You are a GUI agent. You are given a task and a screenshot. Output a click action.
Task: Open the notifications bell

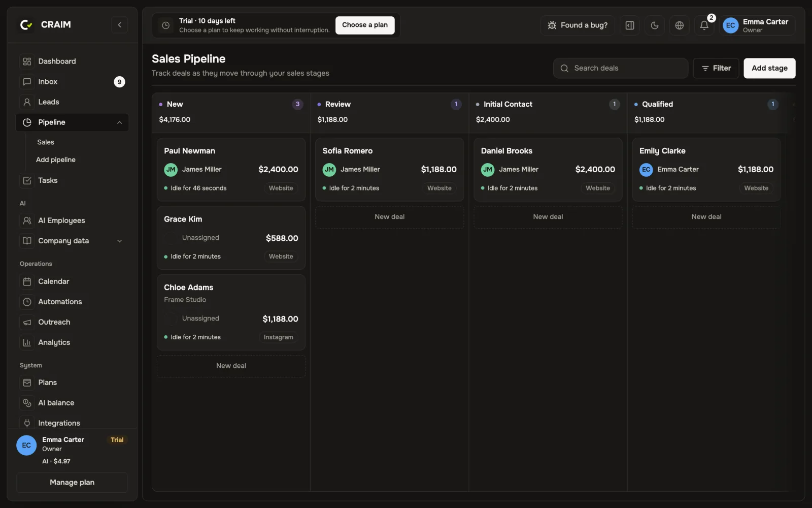(704, 25)
